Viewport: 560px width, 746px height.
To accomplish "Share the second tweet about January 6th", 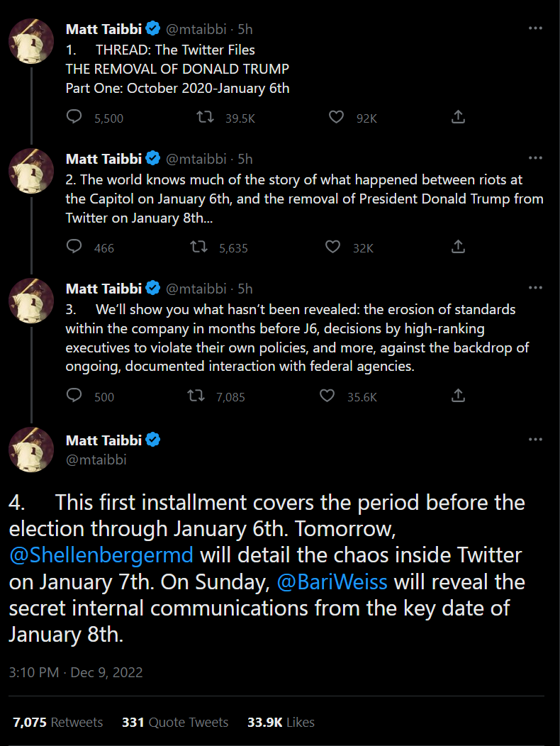I will click(x=458, y=247).
